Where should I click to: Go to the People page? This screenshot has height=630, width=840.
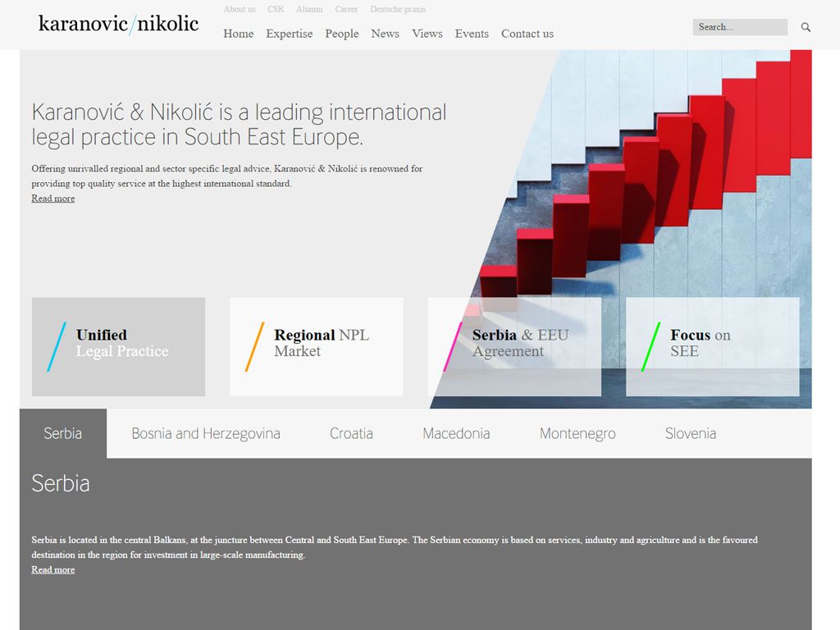pyautogui.click(x=342, y=34)
